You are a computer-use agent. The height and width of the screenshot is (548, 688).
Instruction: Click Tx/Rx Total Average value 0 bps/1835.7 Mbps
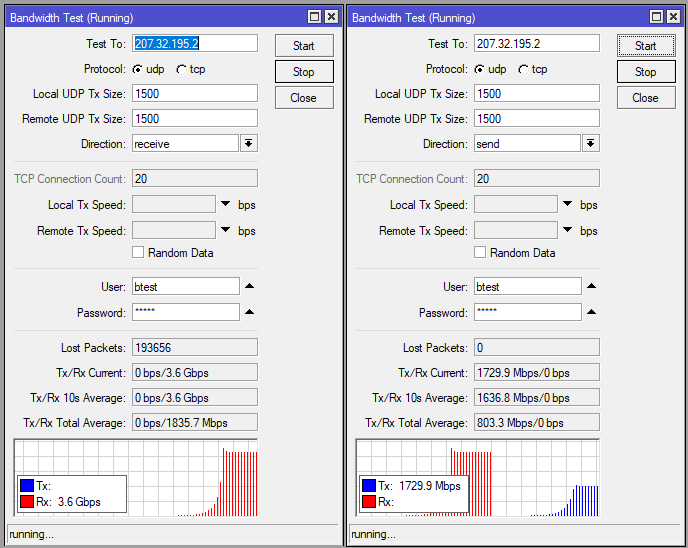coord(195,423)
